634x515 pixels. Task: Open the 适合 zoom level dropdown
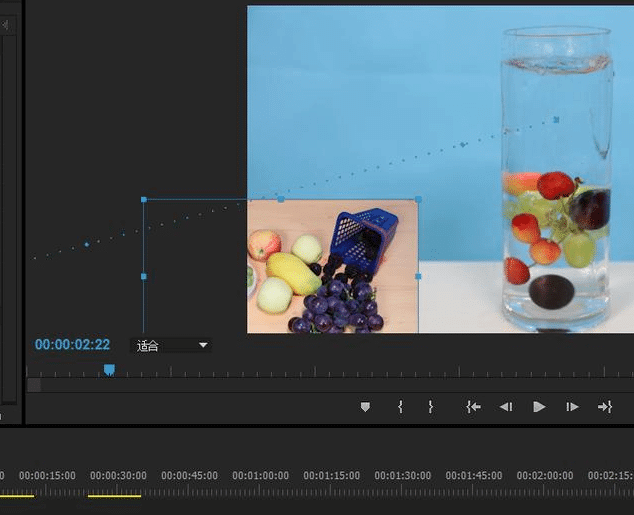click(170, 345)
